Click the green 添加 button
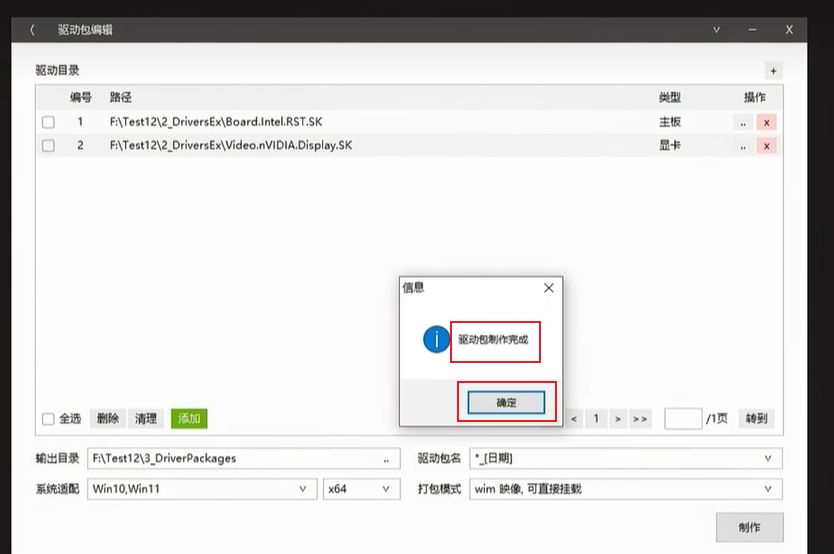This screenshot has width=834, height=554. 188,419
